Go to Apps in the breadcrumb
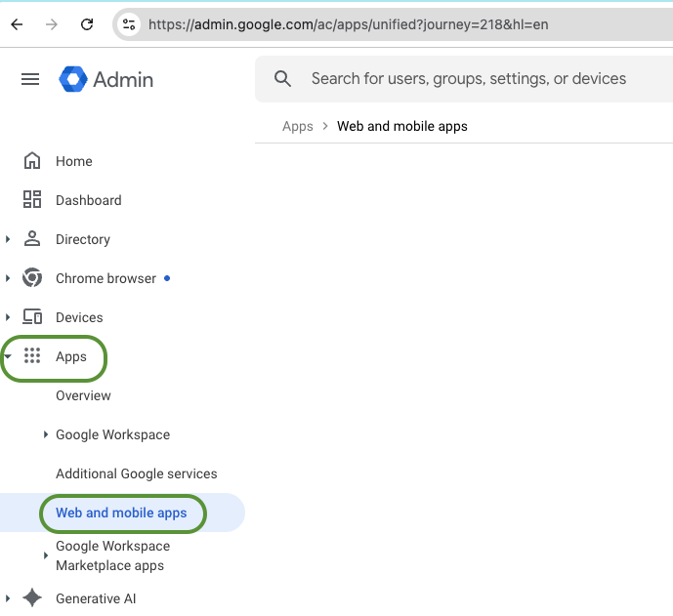The height and width of the screenshot is (616, 673). (x=298, y=126)
